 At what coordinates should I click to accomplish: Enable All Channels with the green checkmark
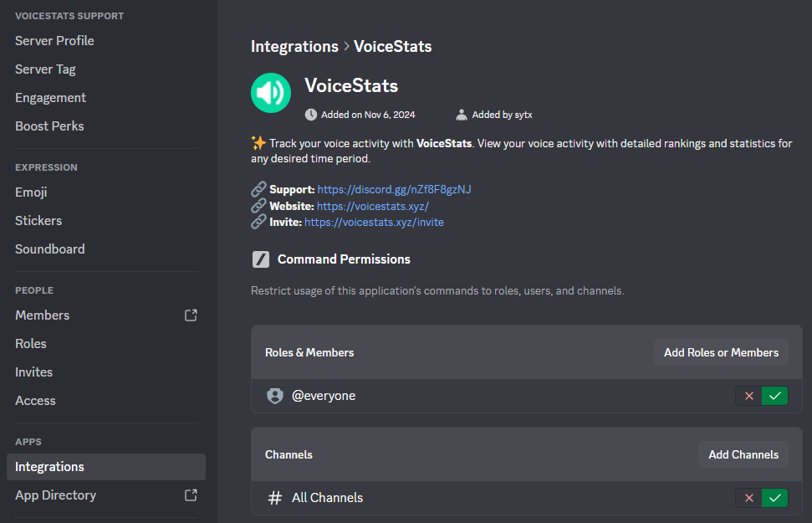point(775,498)
